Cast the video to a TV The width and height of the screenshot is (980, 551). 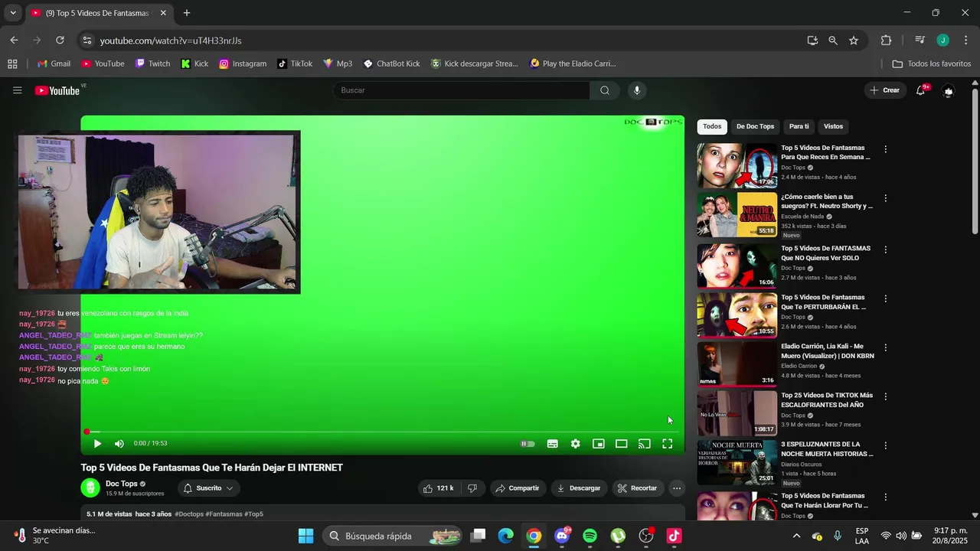[645, 443]
